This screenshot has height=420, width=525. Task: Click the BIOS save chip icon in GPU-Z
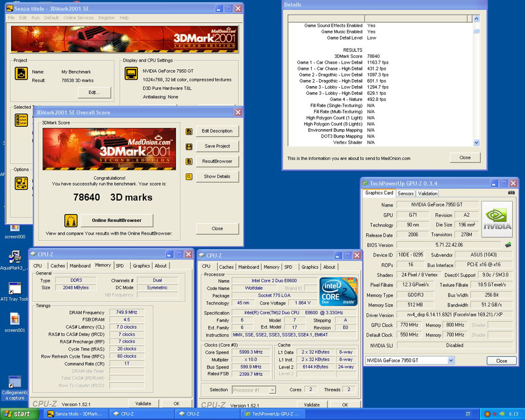508,245
